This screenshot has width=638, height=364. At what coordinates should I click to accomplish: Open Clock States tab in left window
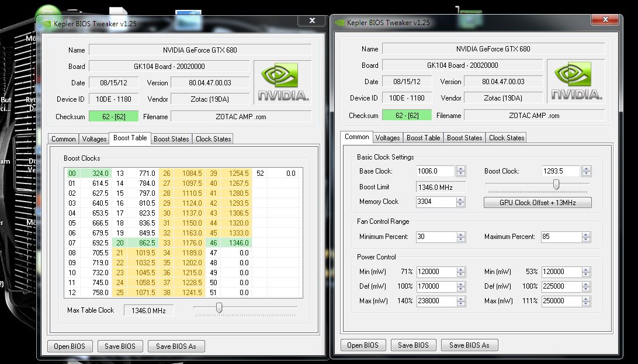[x=213, y=138]
